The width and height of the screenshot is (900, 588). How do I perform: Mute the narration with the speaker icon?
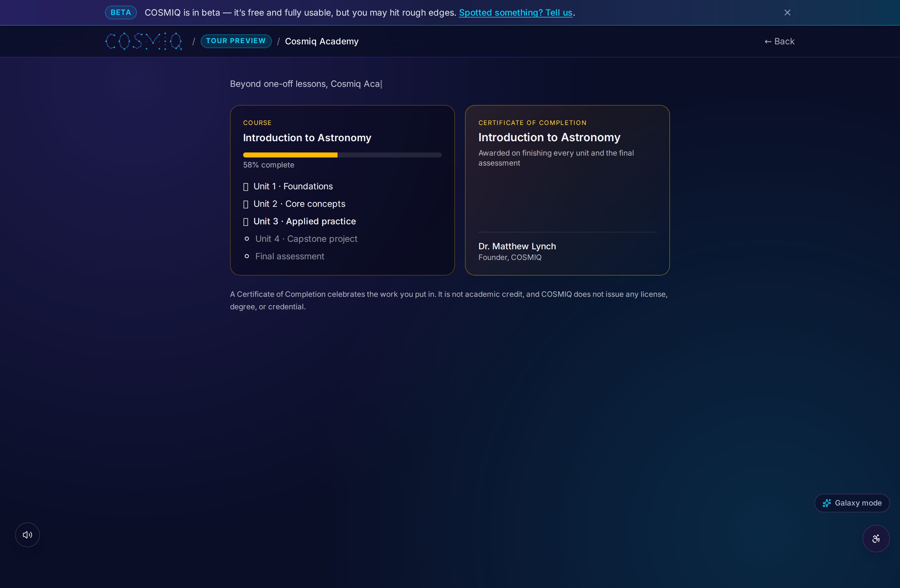(27, 535)
